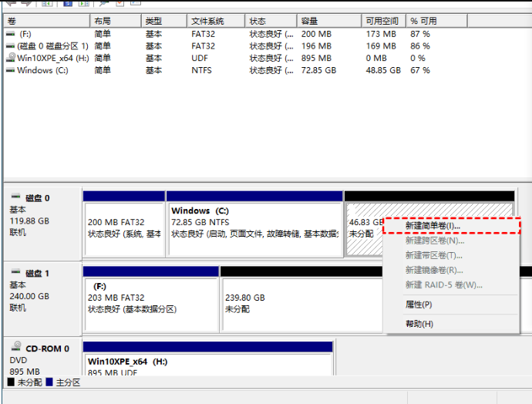Choose 新建简单卷(I)... from the context menu
Image resolution: width=532 pixels, height=404 pixels.
coord(451,226)
